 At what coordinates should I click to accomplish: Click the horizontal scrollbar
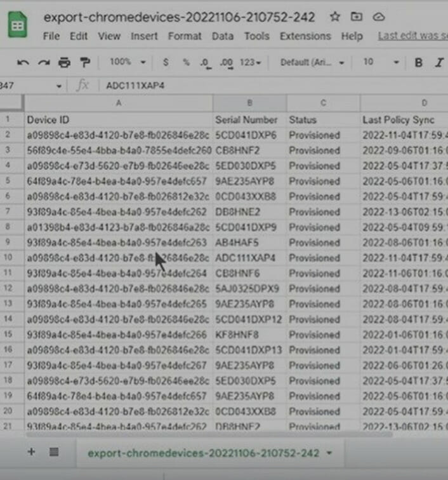[x=209, y=434]
